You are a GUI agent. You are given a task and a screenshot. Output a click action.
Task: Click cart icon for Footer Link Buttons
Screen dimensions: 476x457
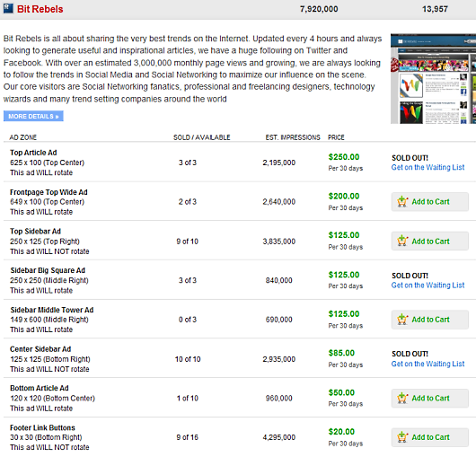pos(402,437)
